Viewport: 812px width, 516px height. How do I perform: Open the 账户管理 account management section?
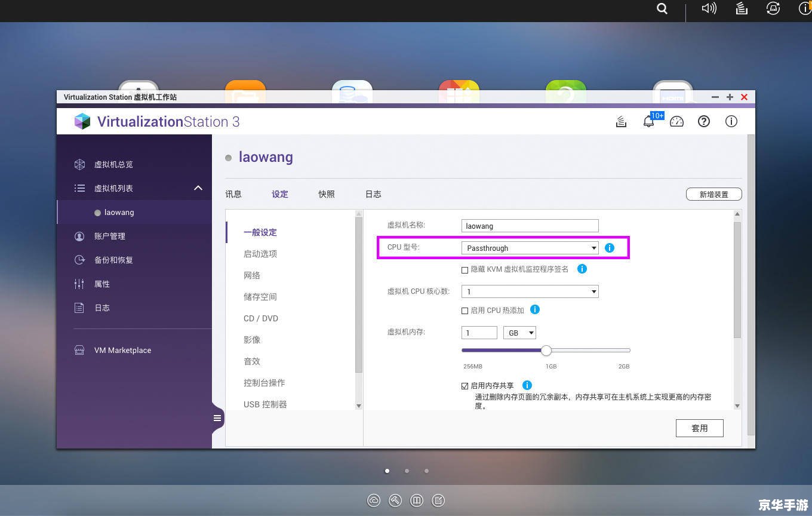coord(110,236)
